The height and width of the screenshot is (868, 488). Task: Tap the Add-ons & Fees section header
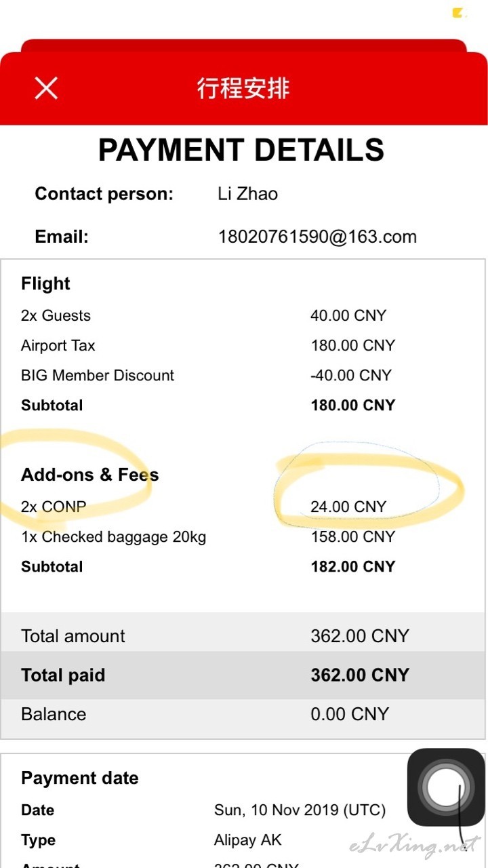coord(90,475)
